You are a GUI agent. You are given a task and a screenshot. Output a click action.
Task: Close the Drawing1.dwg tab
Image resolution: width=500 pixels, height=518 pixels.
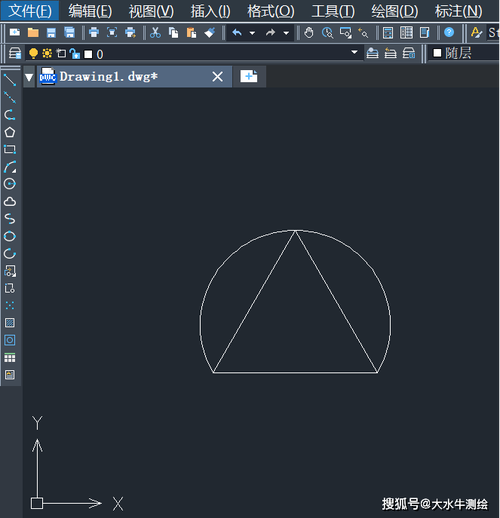[x=218, y=77]
